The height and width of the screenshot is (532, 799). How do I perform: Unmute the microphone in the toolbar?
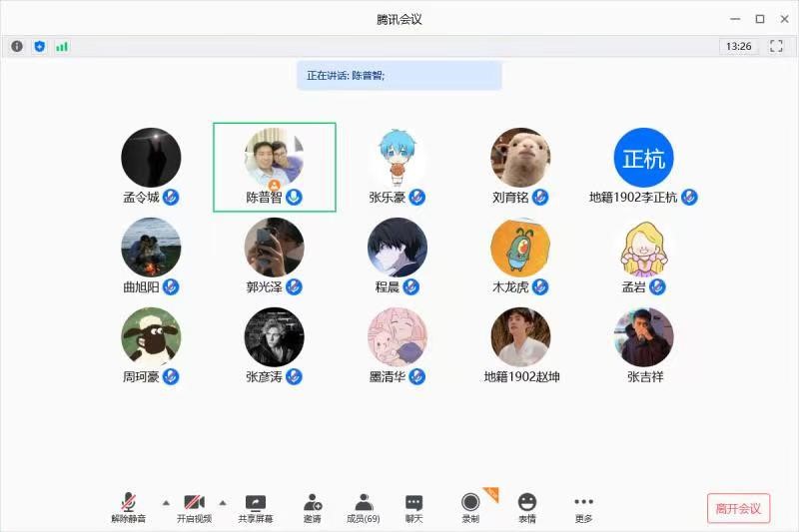coord(128,507)
